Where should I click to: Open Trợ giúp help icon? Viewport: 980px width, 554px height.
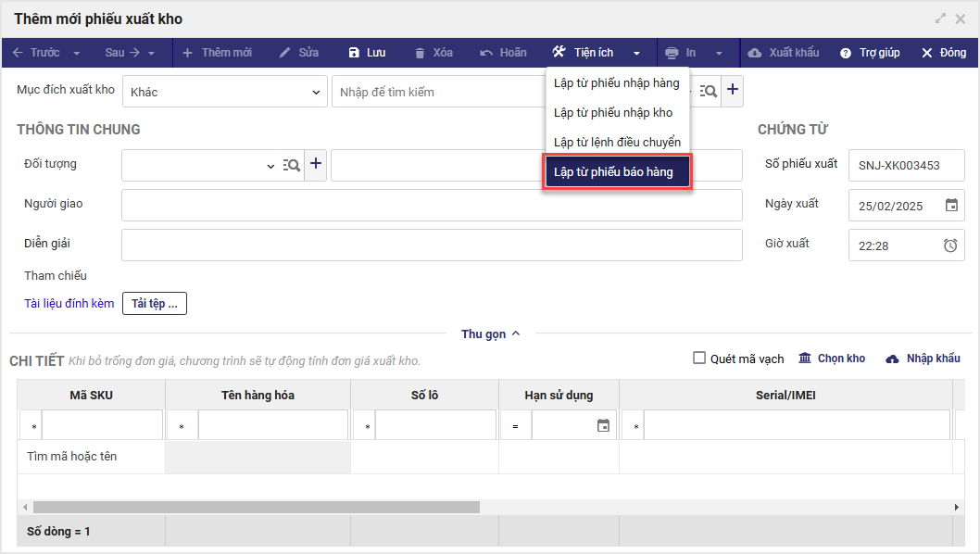(x=845, y=53)
